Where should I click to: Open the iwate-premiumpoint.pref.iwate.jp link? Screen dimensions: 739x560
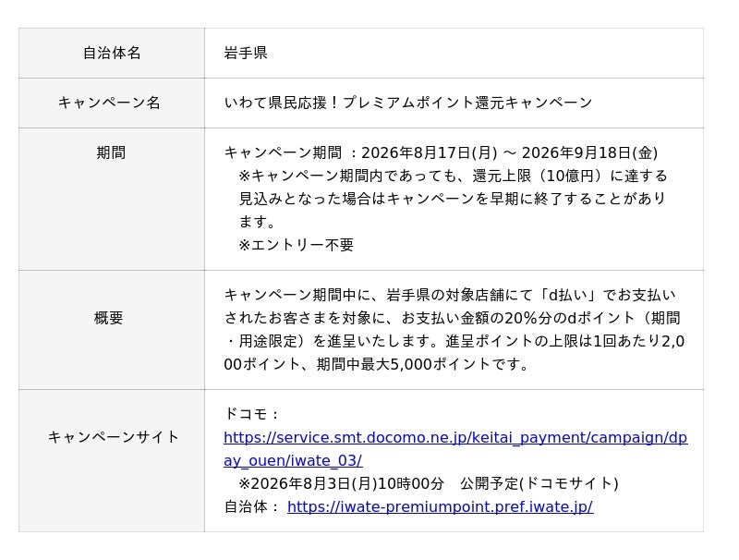[x=441, y=506]
